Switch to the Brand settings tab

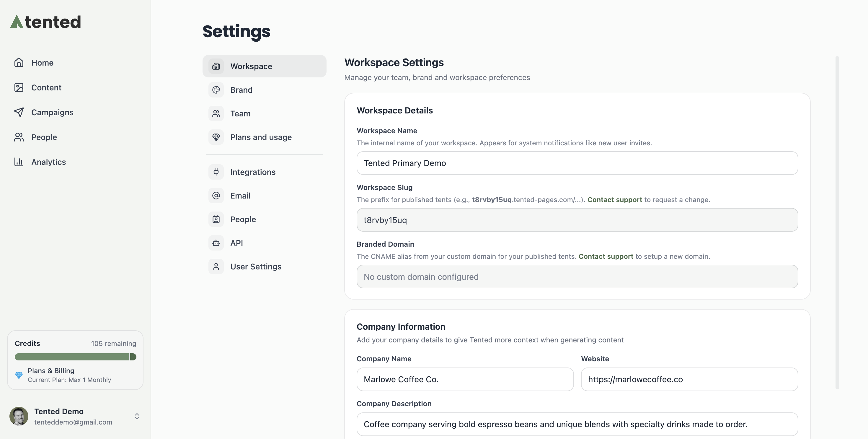click(x=264, y=90)
